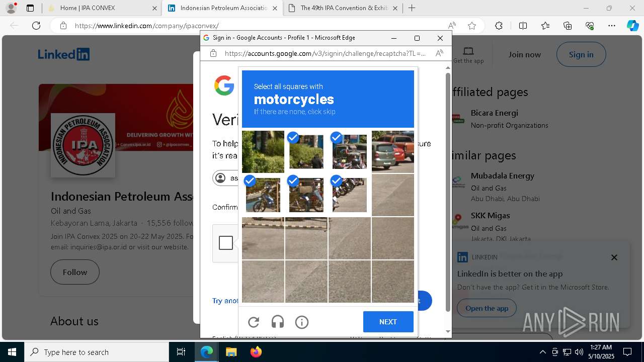644x362 pixels.
Task: View site info lock in the popup address bar
Action: 213,53
